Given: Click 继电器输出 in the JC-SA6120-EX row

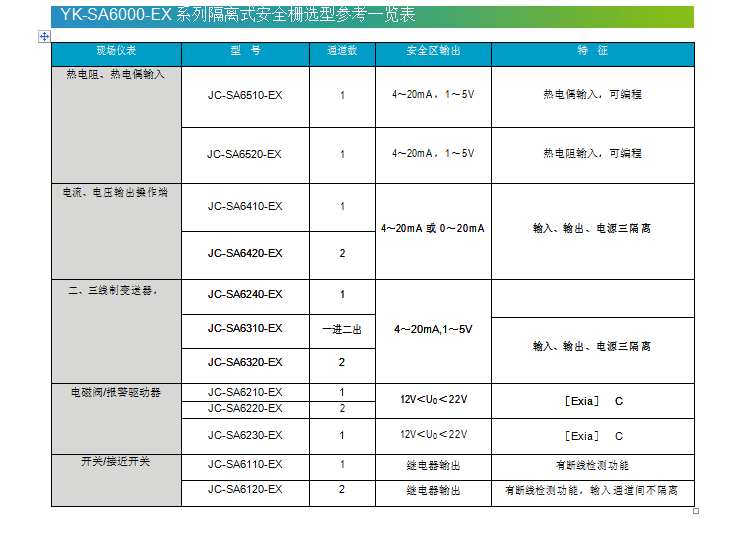Looking at the screenshot, I should tap(433, 490).
